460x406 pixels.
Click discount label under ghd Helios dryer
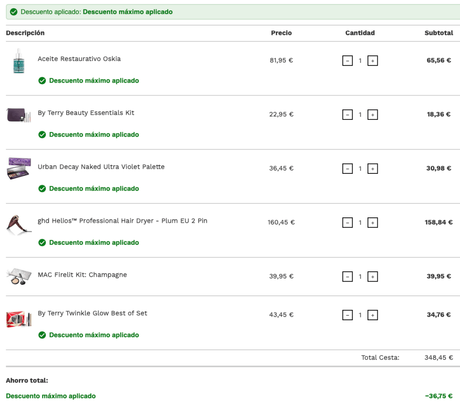tap(94, 243)
